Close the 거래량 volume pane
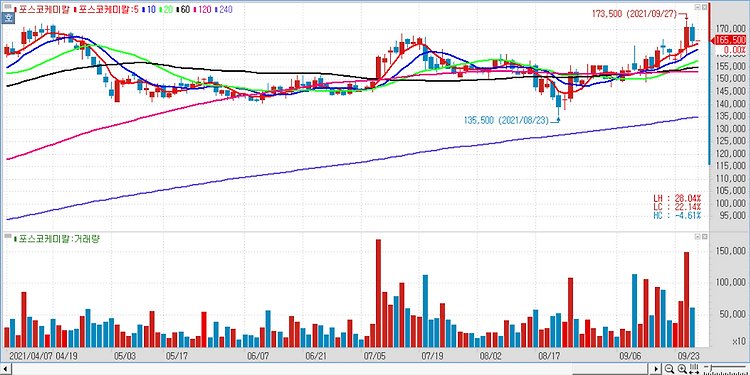This screenshot has width=750, height=375. click(705, 238)
